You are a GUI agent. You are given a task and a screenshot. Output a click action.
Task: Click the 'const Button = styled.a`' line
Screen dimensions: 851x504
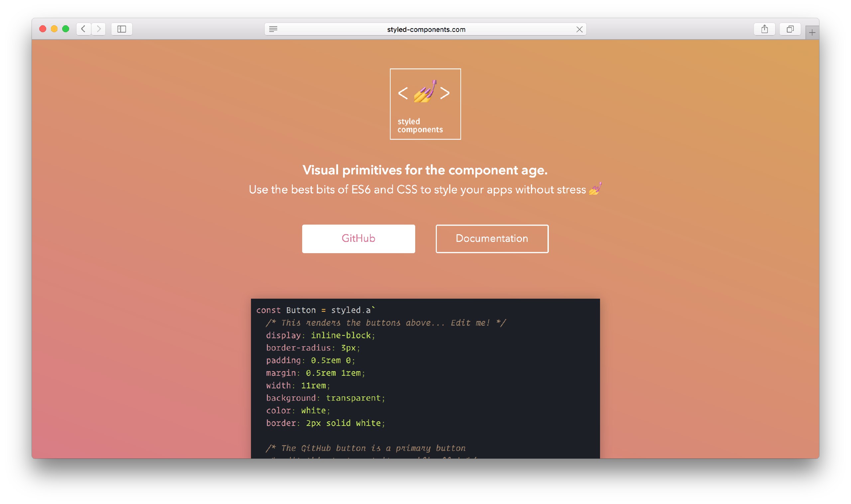316,310
